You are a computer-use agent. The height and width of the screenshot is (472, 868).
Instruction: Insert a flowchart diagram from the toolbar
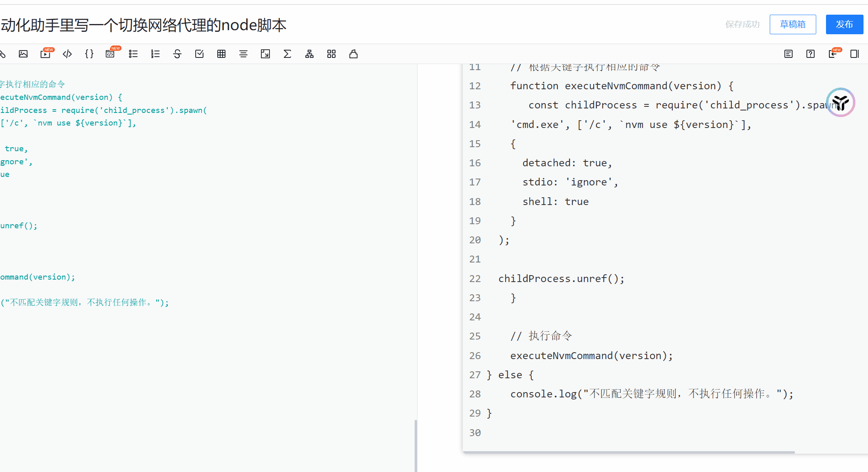tap(309, 54)
